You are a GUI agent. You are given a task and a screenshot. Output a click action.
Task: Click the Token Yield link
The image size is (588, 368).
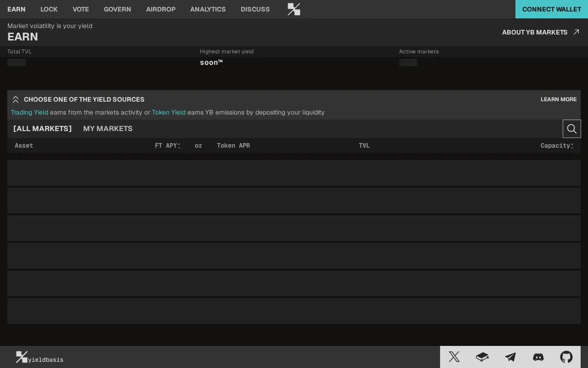pyautogui.click(x=169, y=112)
